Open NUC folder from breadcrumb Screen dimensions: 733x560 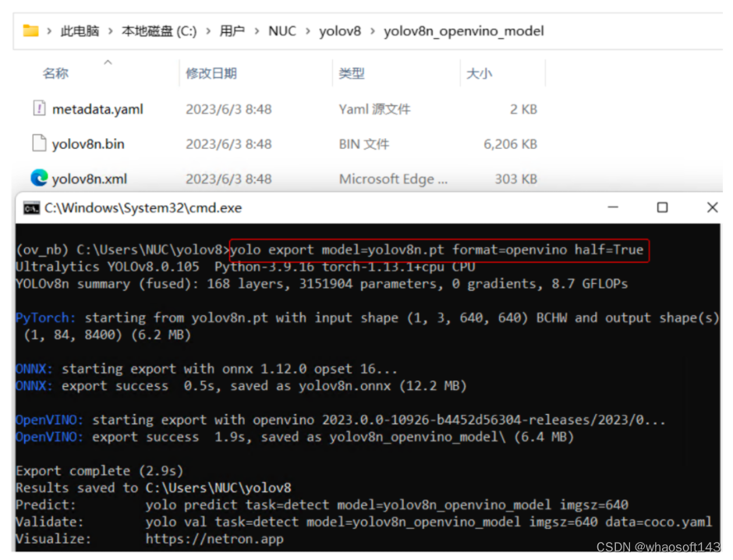tap(282, 32)
